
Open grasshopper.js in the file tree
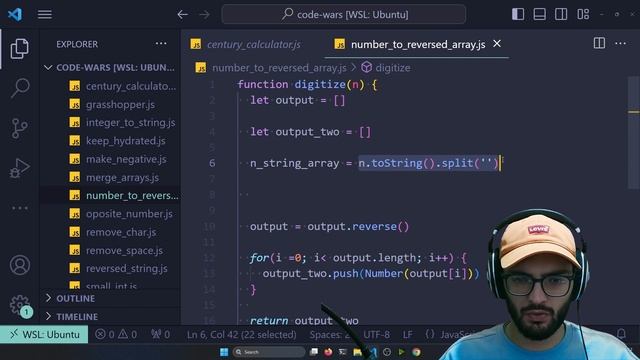pos(110,104)
